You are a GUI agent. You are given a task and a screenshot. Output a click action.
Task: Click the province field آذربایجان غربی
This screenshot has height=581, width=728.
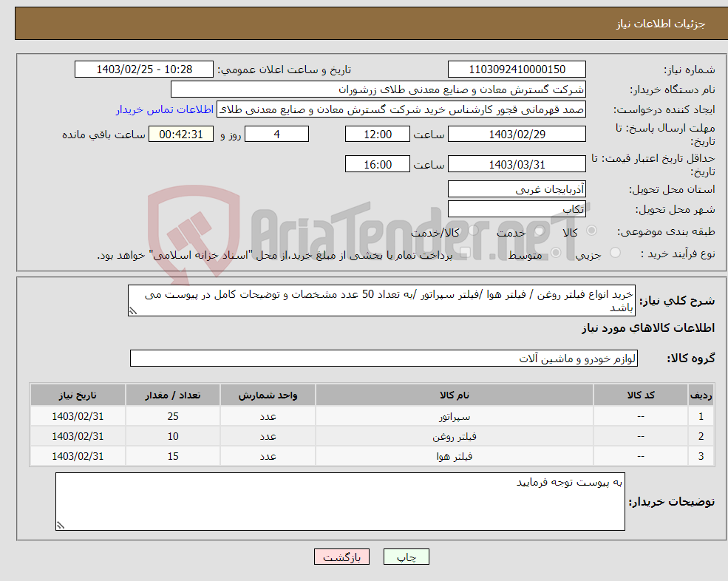click(x=517, y=189)
